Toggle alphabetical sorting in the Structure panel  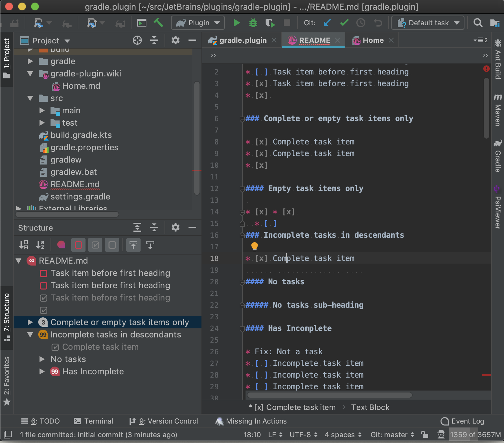pyautogui.click(x=40, y=245)
